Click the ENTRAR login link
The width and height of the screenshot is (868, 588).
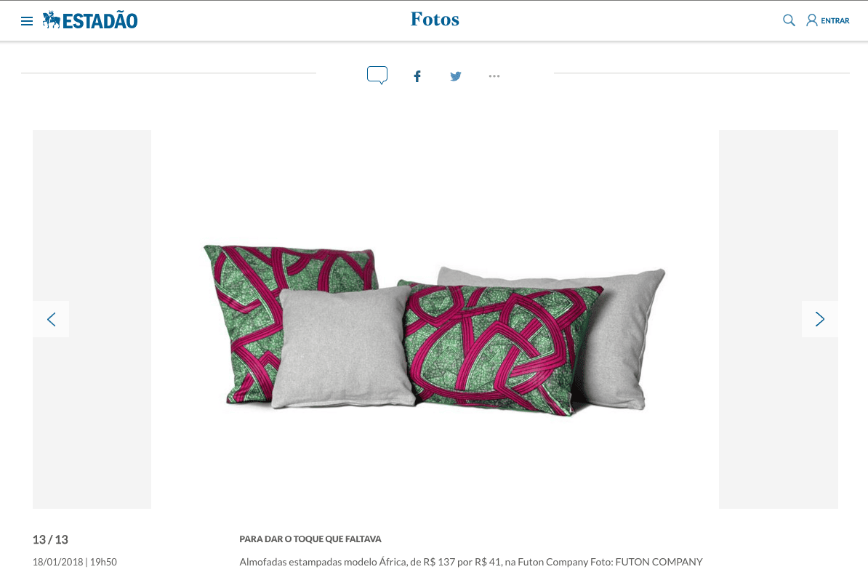click(835, 21)
